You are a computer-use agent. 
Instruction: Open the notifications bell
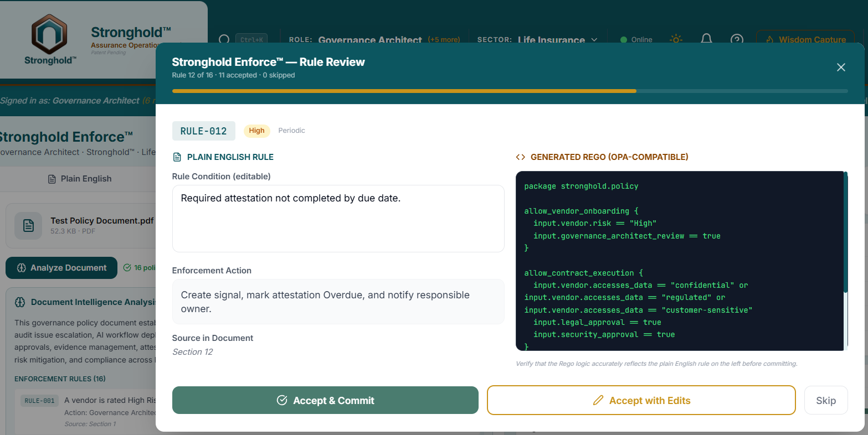click(x=706, y=40)
